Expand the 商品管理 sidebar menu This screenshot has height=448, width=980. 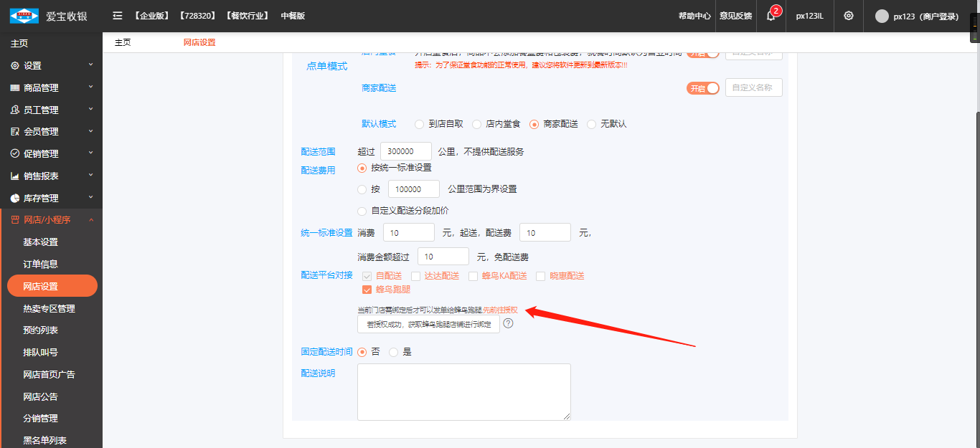coord(51,87)
